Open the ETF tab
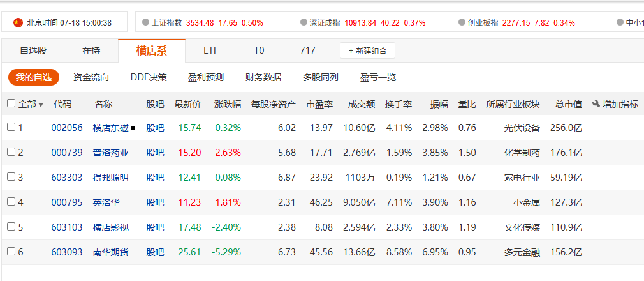This screenshot has width=644, height=281. (210, 50)
